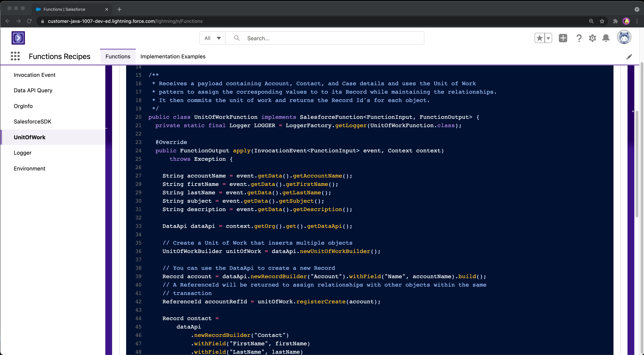This screenshot has width=644, height=355.
Task: Open the Notifications bell icon
Action: pyautogui.click(x=606, y=38)
